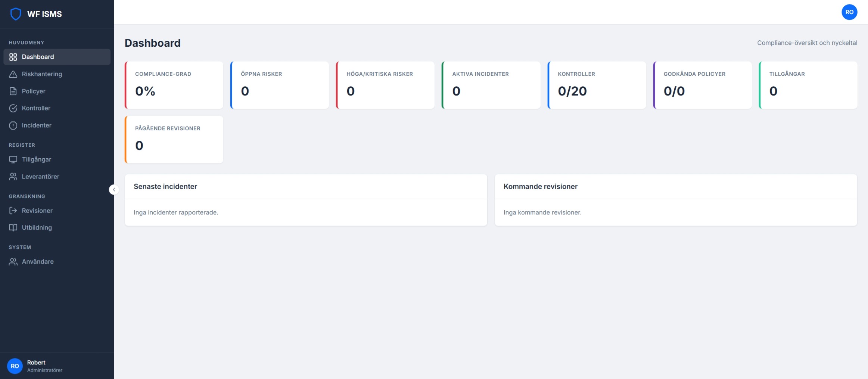The width and height of the screenshot is (868, 379).
Task: Collapse the sidebar with the chevron button
Action: pyautogui.click(x=114, y=190)
